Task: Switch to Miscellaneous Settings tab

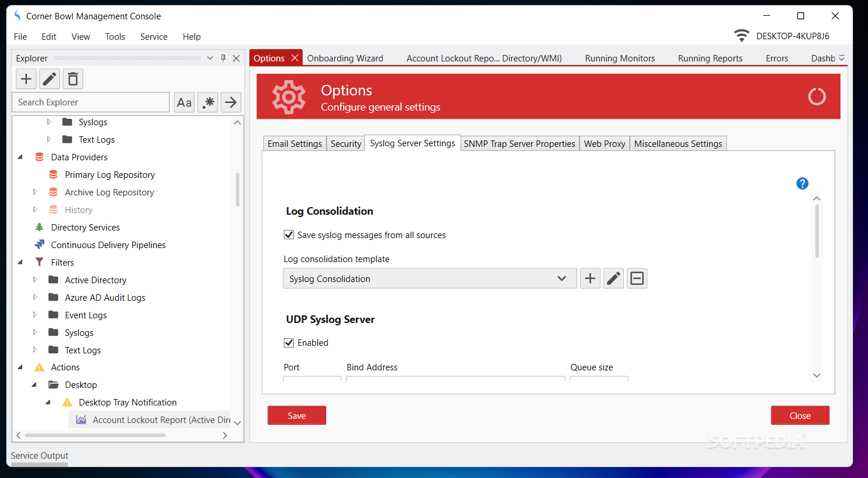Action: click(x=678, y=143)
